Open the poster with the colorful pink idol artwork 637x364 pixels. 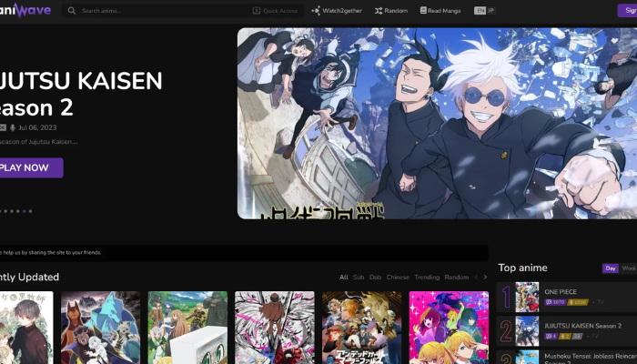449,328
